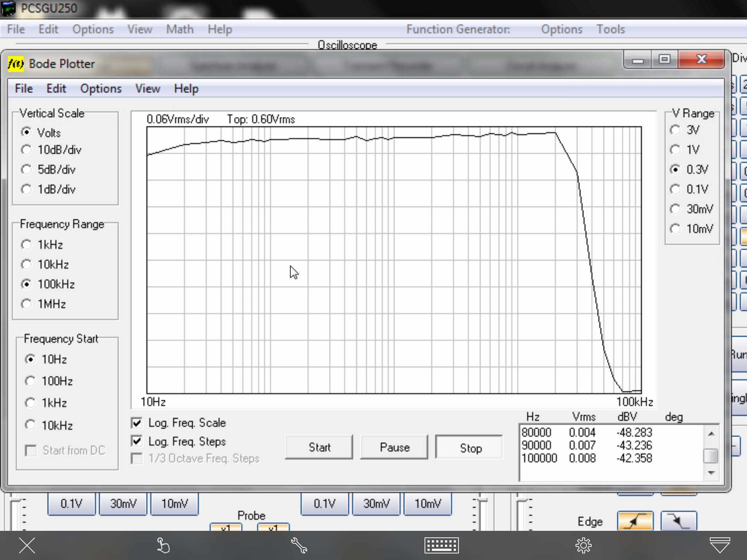Image resolution: width=747 pixels, height=560 pixels.
Task: Click the PCSGU250 application icon
Action: [x=9, y=8]
